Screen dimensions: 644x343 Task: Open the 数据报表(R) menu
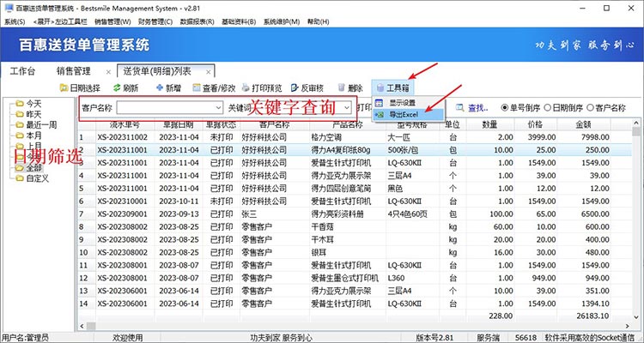pyautogui.click(x=197, y=21)
